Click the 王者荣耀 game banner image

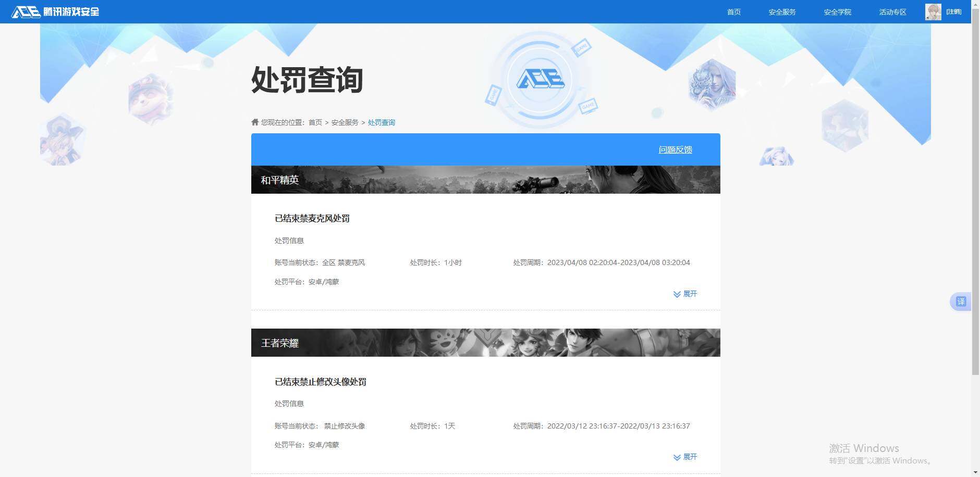tap(485, 343)
